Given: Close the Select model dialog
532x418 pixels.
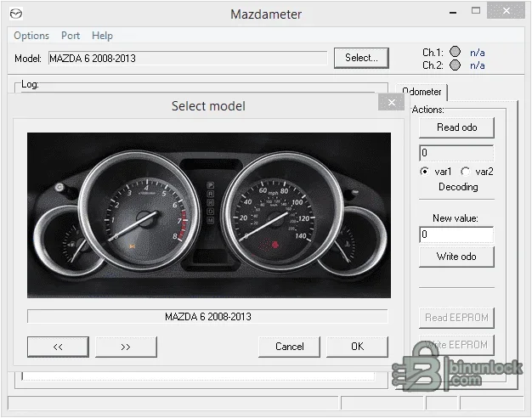Looking at the screenshot, I should [391, 102].
